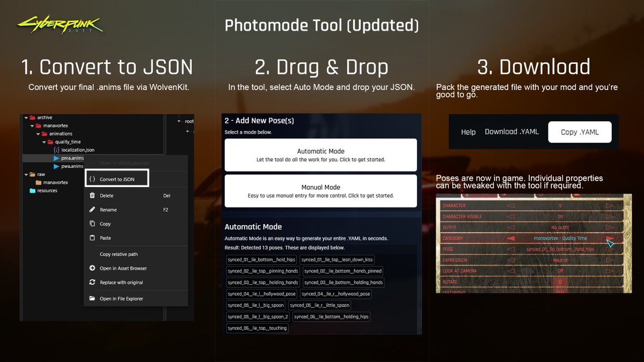This screenshot has height=362, width=644.
Task: Toggle CHARACTER VISIBLE with its left arrow
Action: [x=511, y=217]
